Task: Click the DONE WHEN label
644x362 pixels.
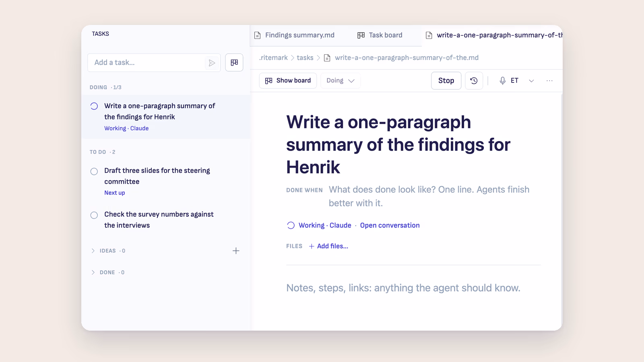Action: click(x=304, y=190)
